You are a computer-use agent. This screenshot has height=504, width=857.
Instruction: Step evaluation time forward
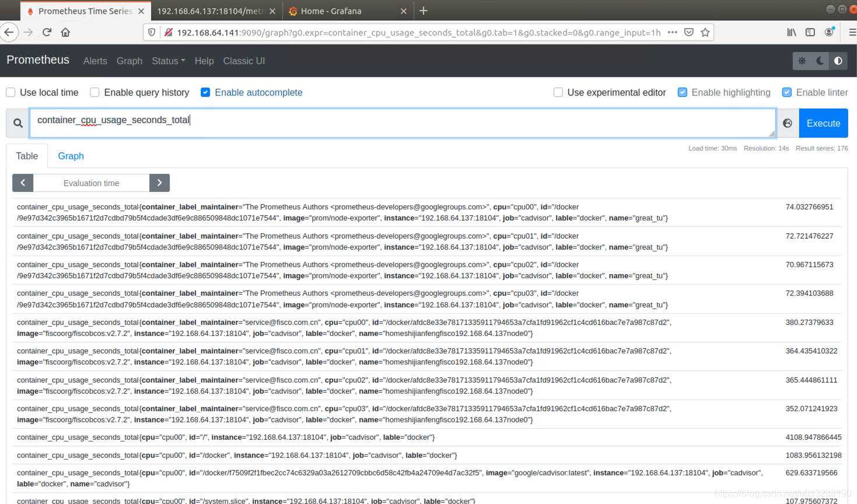click(x=159, y=183)
